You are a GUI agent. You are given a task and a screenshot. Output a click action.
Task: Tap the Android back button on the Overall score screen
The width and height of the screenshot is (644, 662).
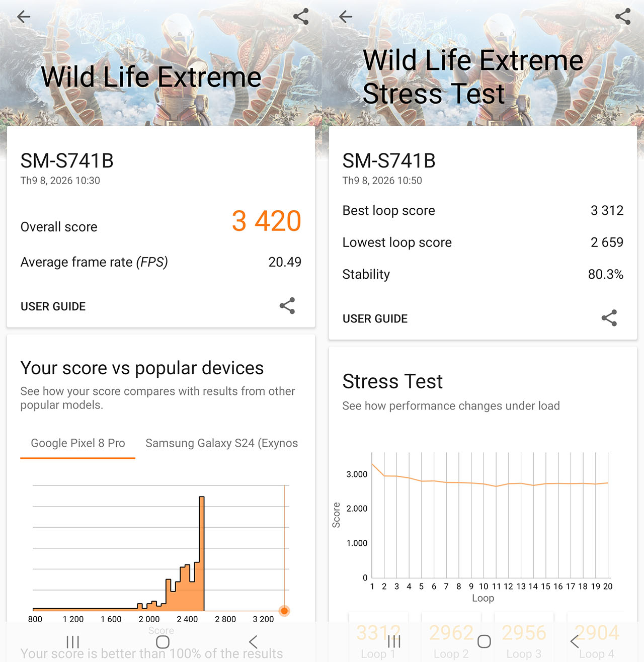[x=253, y=641]
